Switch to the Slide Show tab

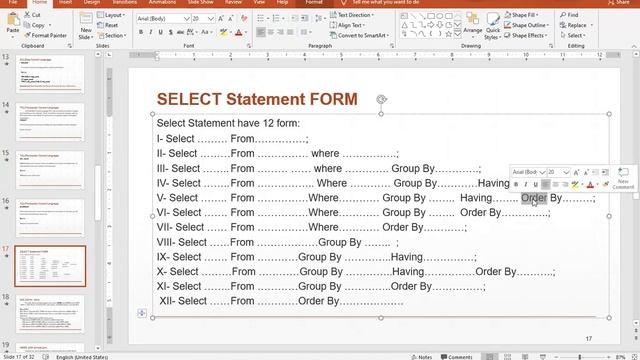point(200,2)
